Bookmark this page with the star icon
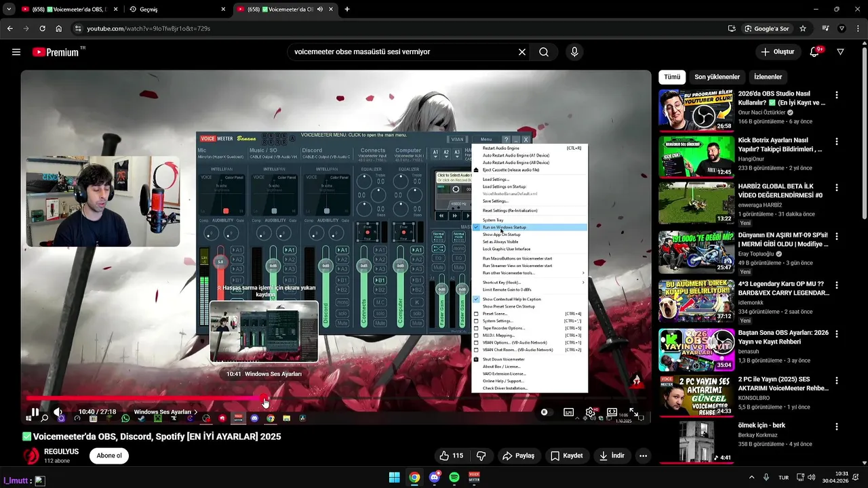Viewport: 868px width, 488px height. [803, 28]
